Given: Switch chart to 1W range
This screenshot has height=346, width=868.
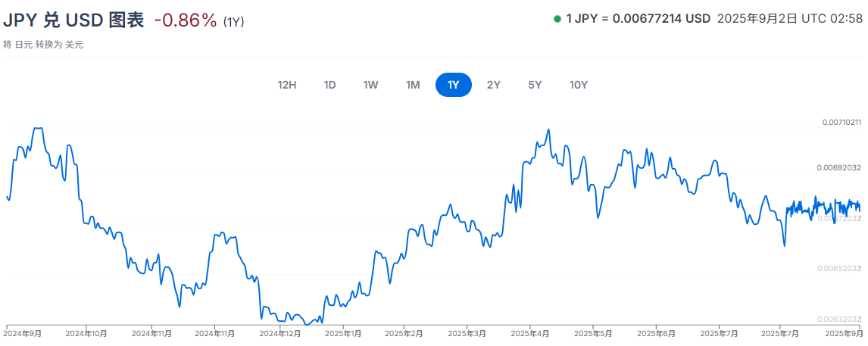Looking at the screenshot, I should (370, 86).
